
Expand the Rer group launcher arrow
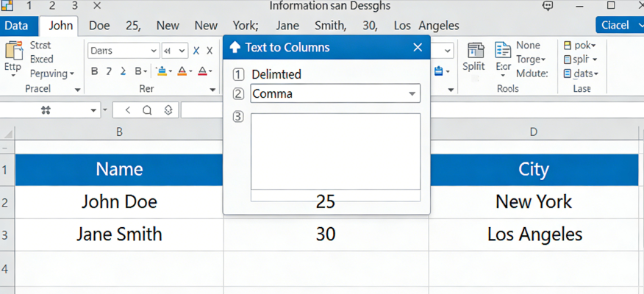pos(212,89)
